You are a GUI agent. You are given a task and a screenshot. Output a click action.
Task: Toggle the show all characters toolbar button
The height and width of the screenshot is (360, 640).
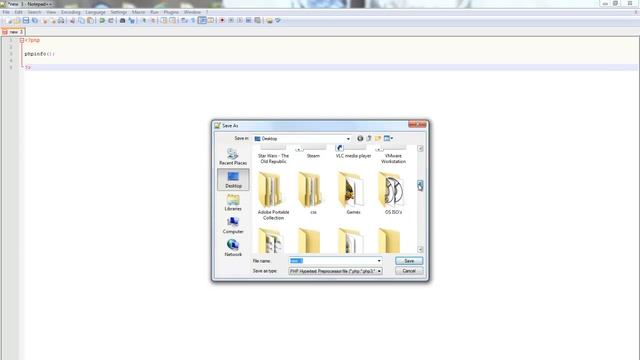point(193,20)
